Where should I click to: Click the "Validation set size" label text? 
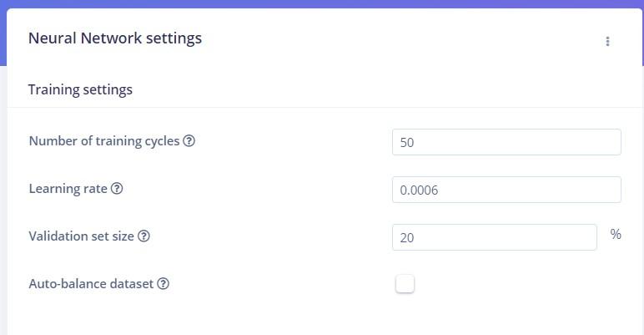81,236
